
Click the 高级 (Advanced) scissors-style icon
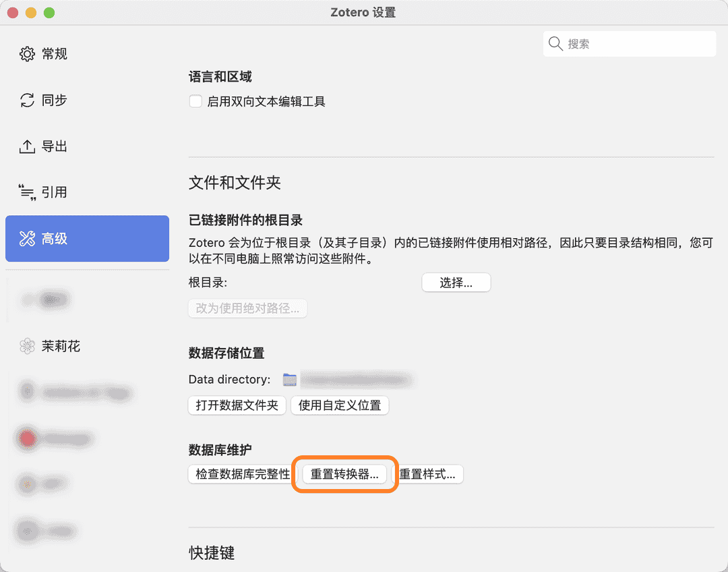(x=27, y=238)
